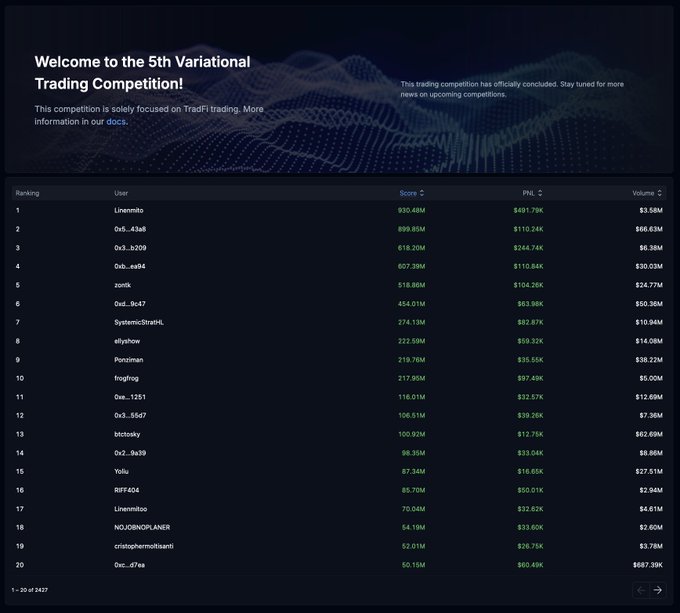This screenshot has width=680, height=613.
Task: Click the 274.13M score value
Action: [x=412, y=322]
